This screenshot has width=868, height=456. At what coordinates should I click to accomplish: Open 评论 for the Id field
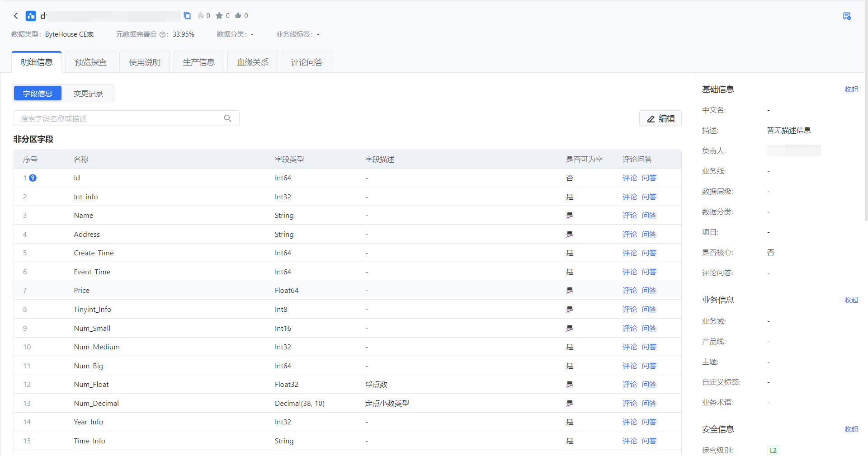pyautogui.click(x=630, y=178)
